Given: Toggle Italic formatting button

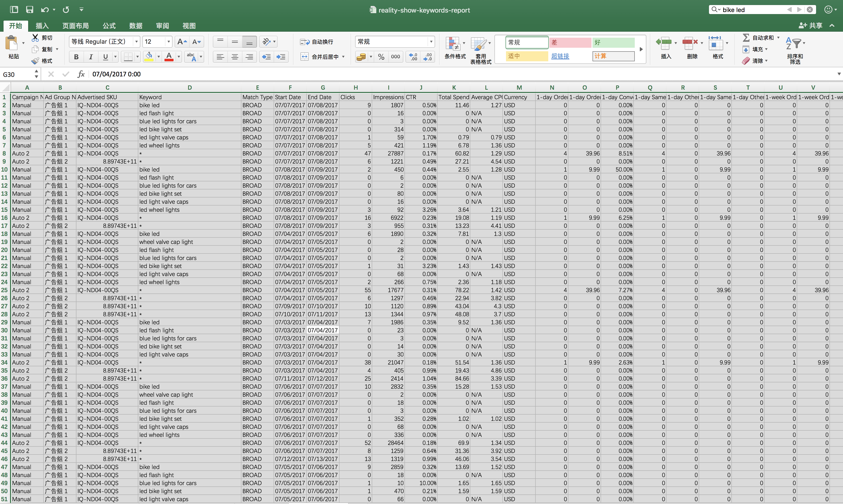Looking at the screenshot, I should (x=91, y=57).
